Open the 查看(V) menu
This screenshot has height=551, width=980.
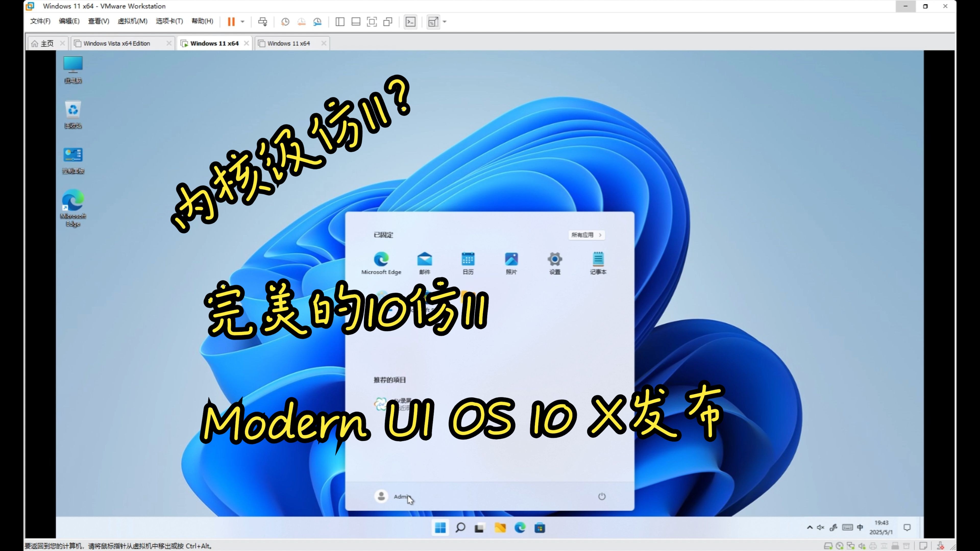tap(99, 21)
